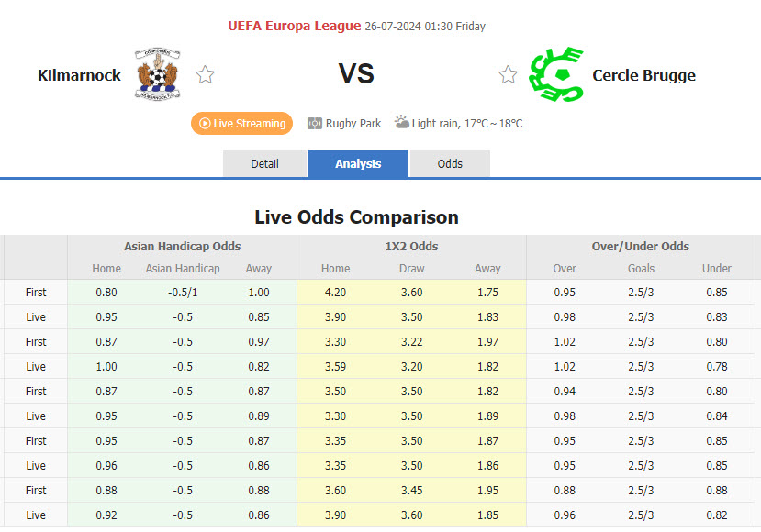Toggle the favorite star next to Kilmarnock
Image resolution: width=761 pixels, height=532 pixels.
(x=205, y=73)
